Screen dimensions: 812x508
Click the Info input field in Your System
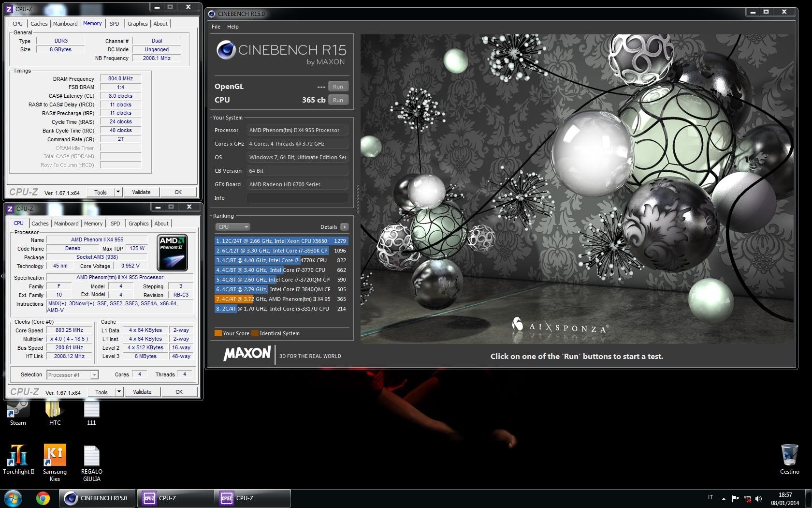pos(297,198)
